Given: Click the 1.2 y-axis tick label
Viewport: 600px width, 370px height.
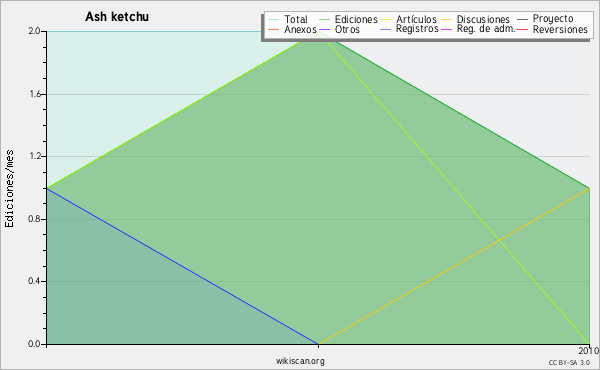Looking at the screenshot, I should tap(35, 156).
